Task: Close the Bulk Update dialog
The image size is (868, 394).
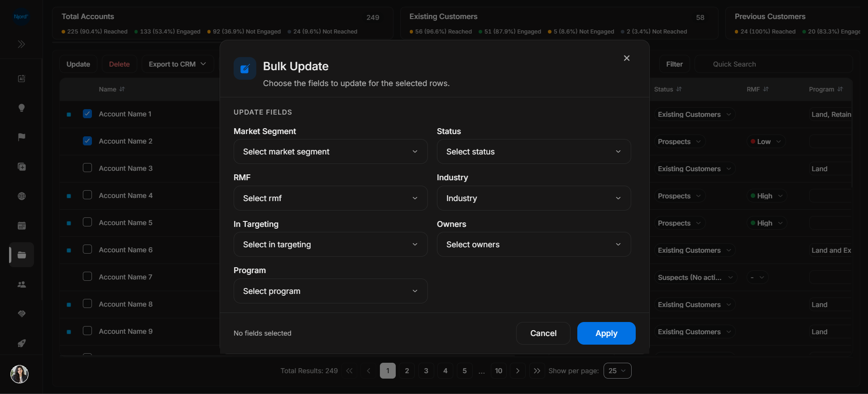Action: tap(627, 58)
